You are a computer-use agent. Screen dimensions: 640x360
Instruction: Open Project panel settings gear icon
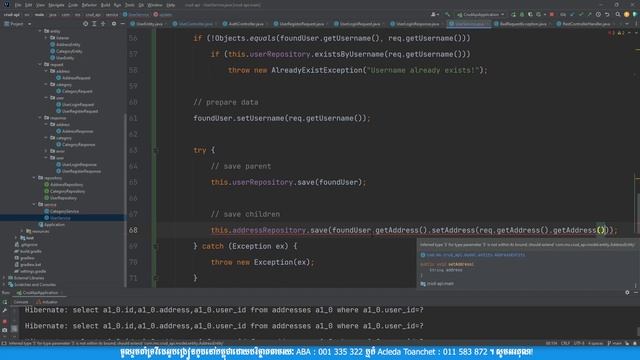tap(114, 24)
